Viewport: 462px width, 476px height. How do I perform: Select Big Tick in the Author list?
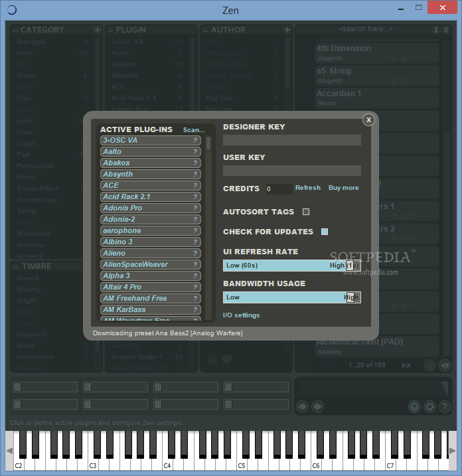[242, 98]
